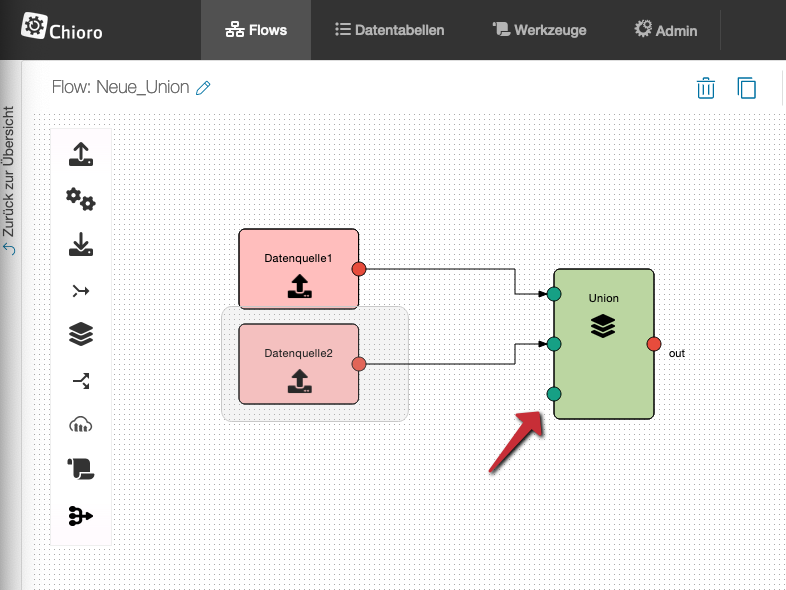Edit flow name with the pencil icon
This screenshot has width=786, height=590.
pyautogui.click(x=203, y=88)
